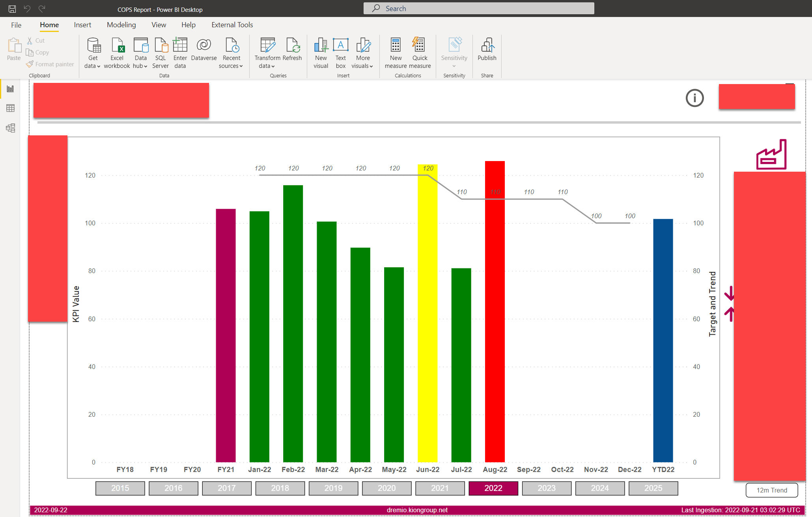Select the 2015 year button
This screenshot has width=812, height=517.
click(120, 488)
